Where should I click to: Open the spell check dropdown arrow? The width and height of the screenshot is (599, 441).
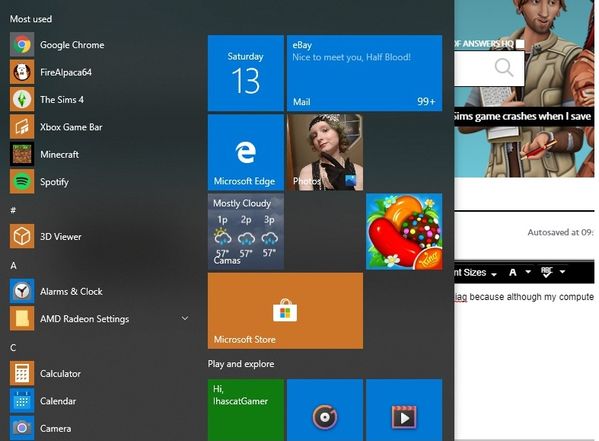pos(562,272)
